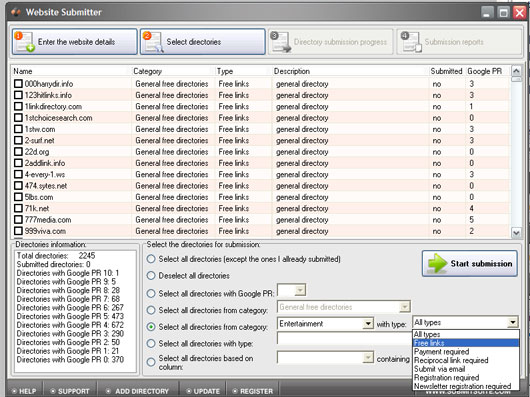Choose Submit via email option
Viewport: 530px width, 397px height.
coord(466,369)
